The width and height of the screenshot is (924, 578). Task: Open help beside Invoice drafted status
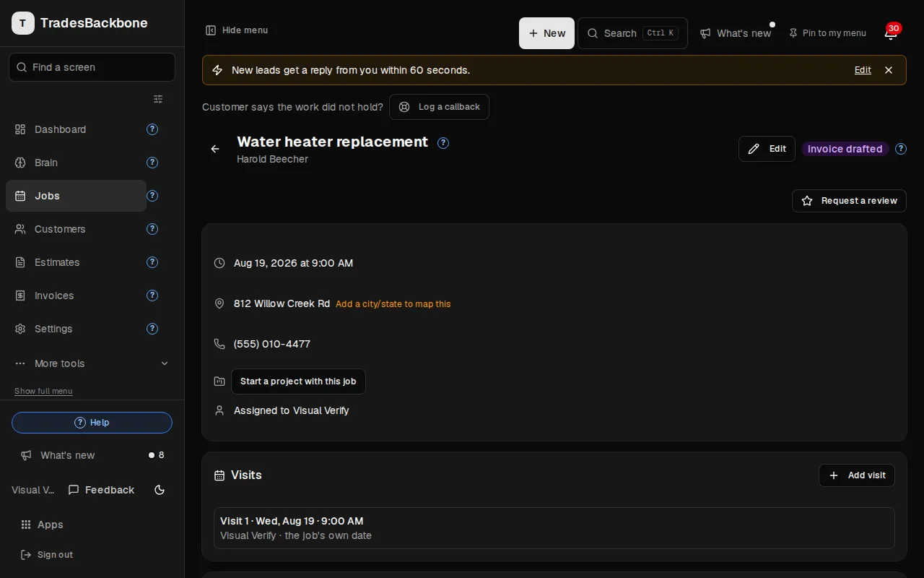901,149
